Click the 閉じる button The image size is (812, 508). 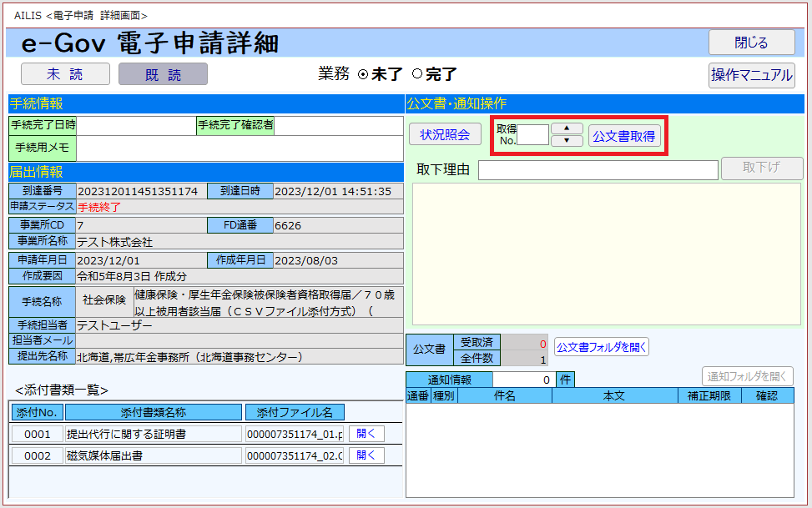point(751,43)
